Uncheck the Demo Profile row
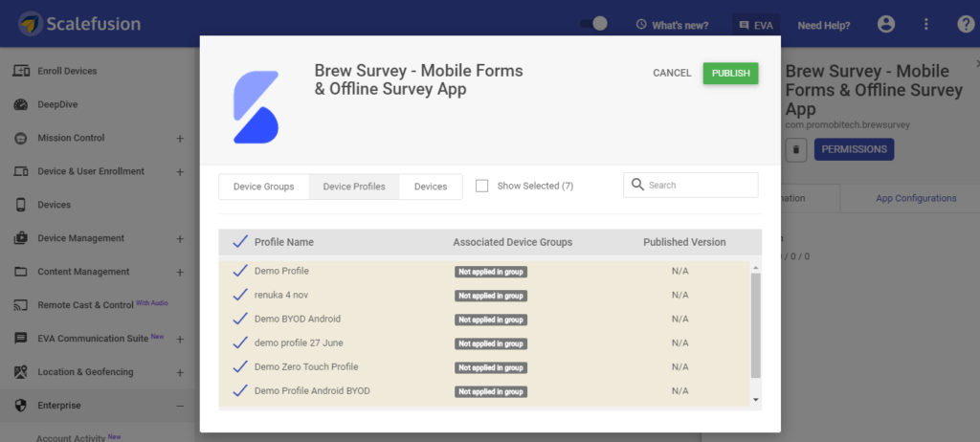980x442 pixels. pyautogui.click(x=240, y=271)
